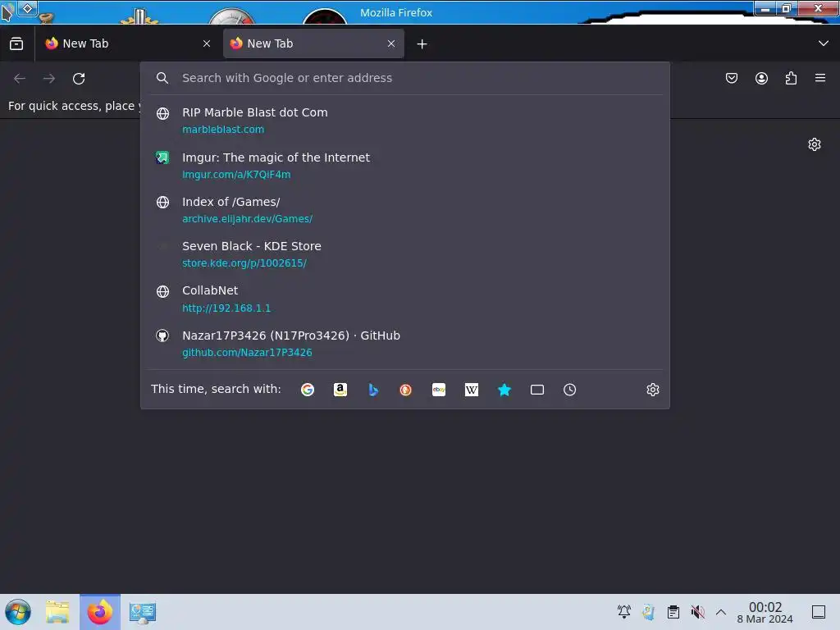Reload the current page
Viewport: 840px width, 630px height.
(x=79, y=79)
